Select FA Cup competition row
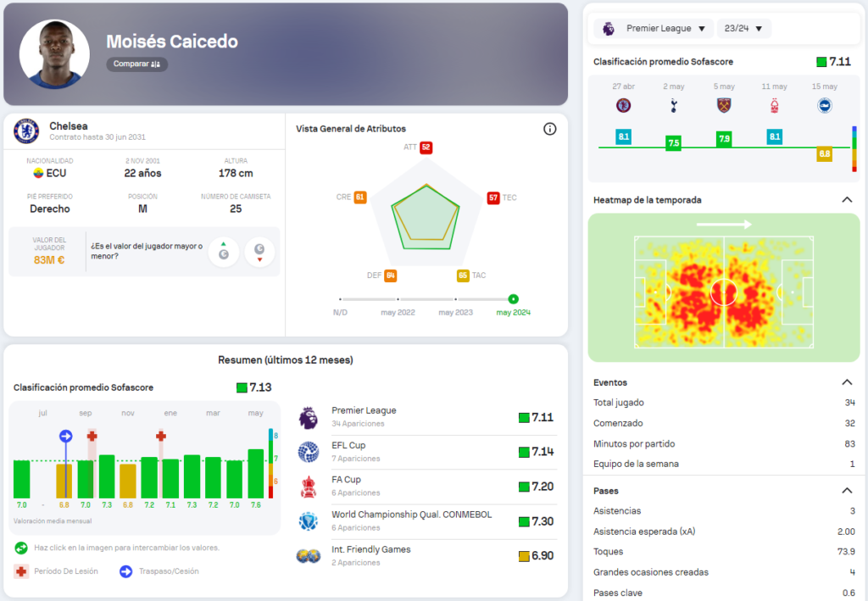868x601 pixels. click(426, 486)
